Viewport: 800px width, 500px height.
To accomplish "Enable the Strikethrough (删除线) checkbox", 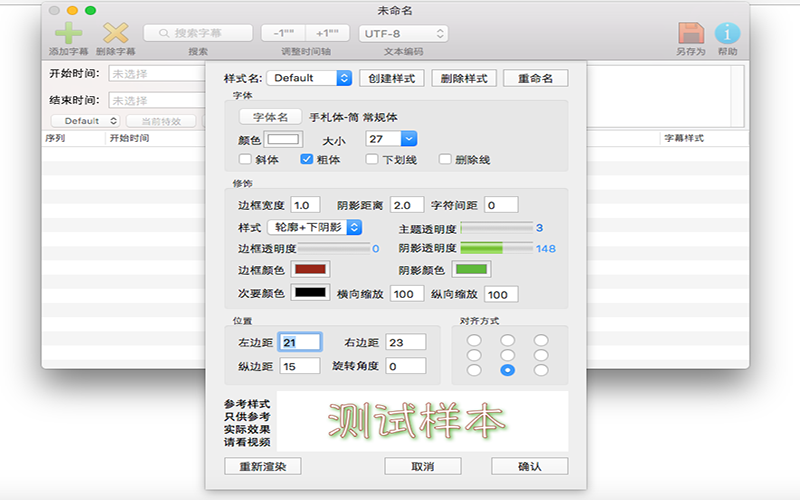I will 445,159.
